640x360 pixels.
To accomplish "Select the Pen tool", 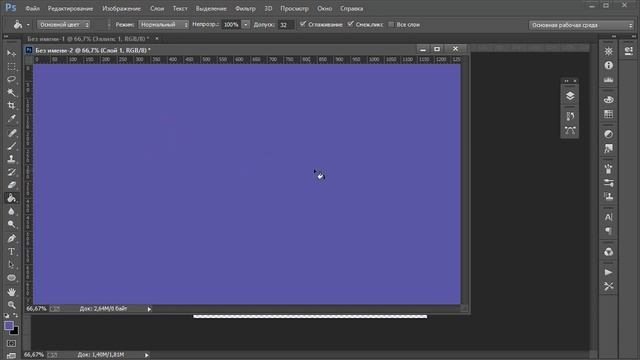I will [x=11, y=239].
